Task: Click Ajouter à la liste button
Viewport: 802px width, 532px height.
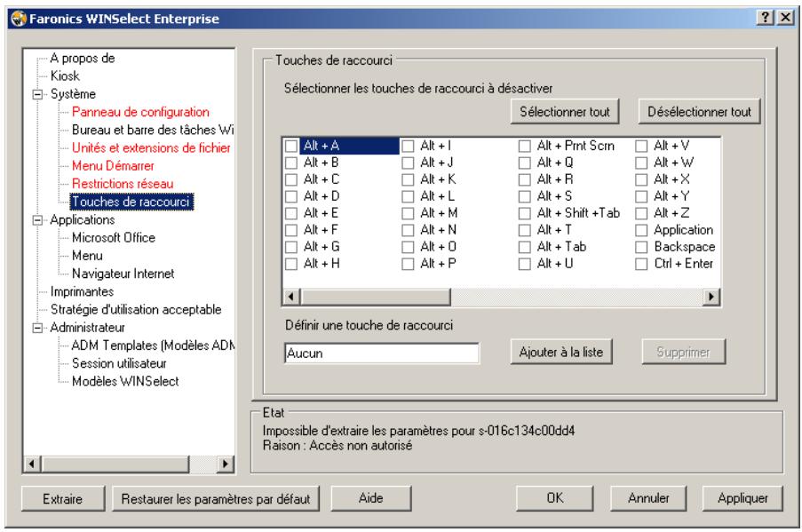Action: 561,352
